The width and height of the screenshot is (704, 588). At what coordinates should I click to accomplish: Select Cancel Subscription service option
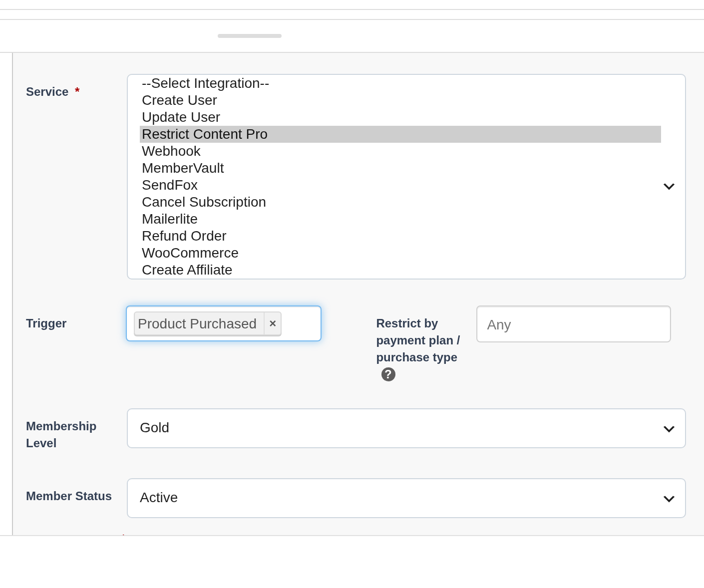pyautogui.click(x=400, y=202)
